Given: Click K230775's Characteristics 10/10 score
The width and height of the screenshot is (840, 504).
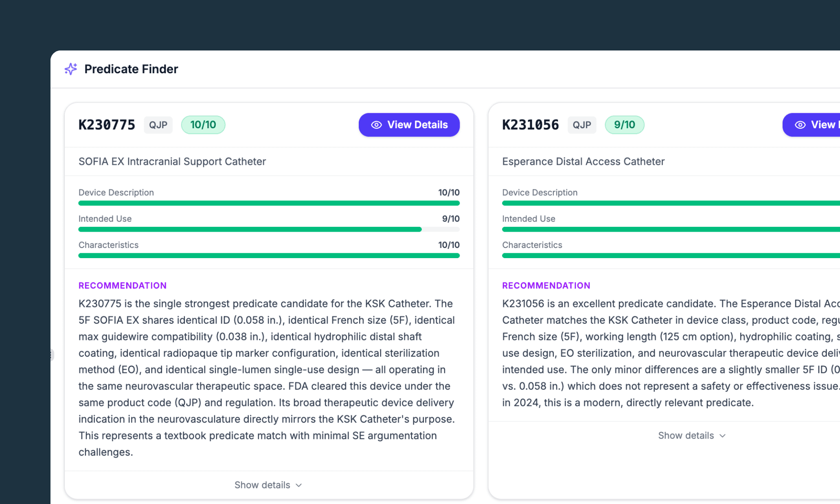Looking at the screenshot, I should tap(449, 245).
